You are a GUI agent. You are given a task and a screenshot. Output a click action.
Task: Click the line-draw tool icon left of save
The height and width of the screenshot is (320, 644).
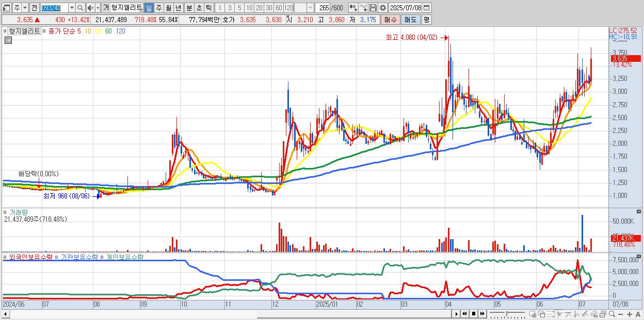click(x=363, y=8)
